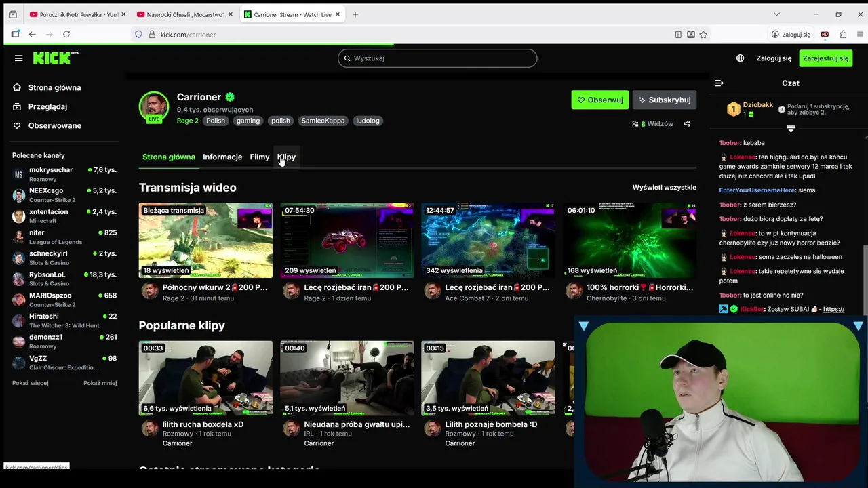Click the chat scrollbar thumb

pyautogui.click(x=865, y=281)
